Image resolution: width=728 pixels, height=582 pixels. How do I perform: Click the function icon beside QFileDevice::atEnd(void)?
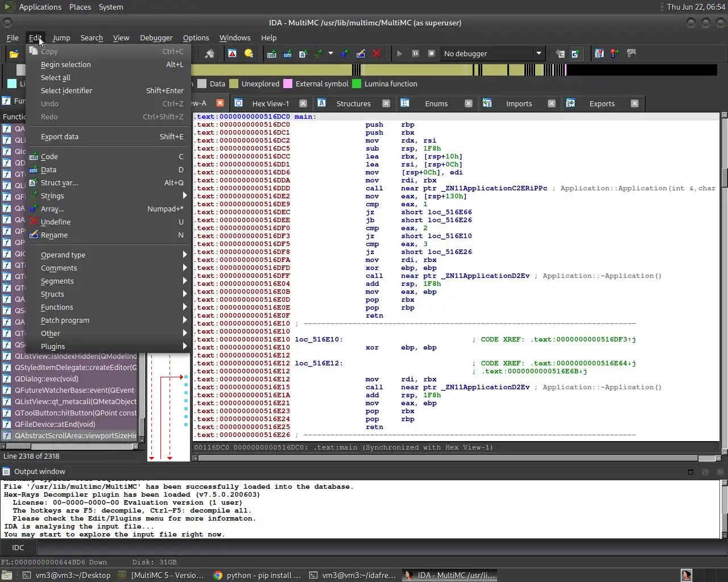click(x=7, y=424)
